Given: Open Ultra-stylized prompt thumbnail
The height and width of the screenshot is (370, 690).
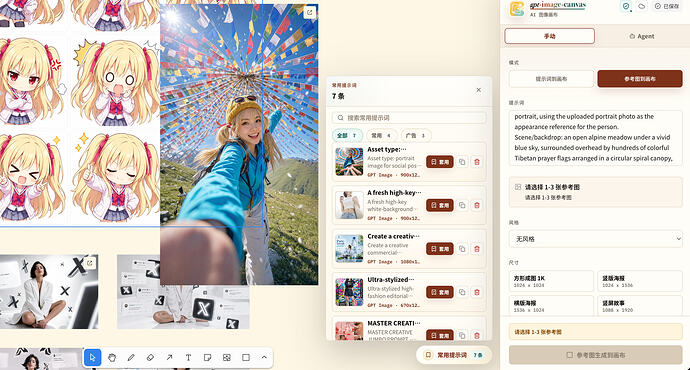Looking at the screenshot, I should [x=349, y=292].
